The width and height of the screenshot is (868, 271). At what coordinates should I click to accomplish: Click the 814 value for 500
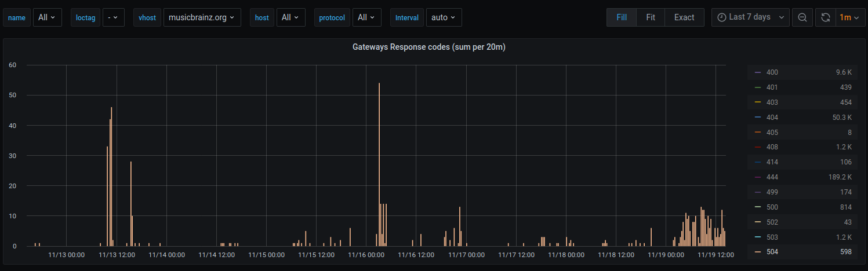click(845, 207)
